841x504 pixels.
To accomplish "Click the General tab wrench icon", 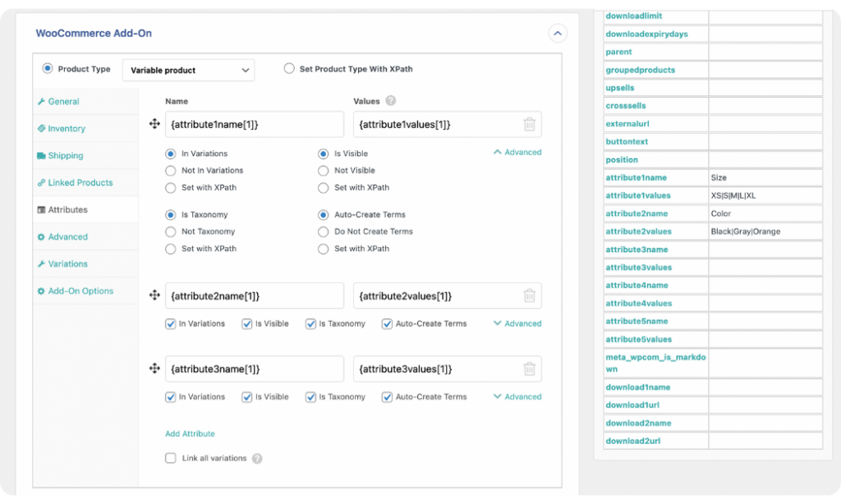I will pyautogui.click(x=41, y=101).
